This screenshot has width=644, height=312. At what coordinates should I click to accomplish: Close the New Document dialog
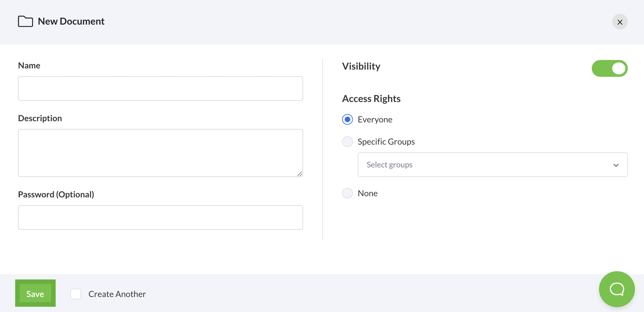[x=620, y=22]
